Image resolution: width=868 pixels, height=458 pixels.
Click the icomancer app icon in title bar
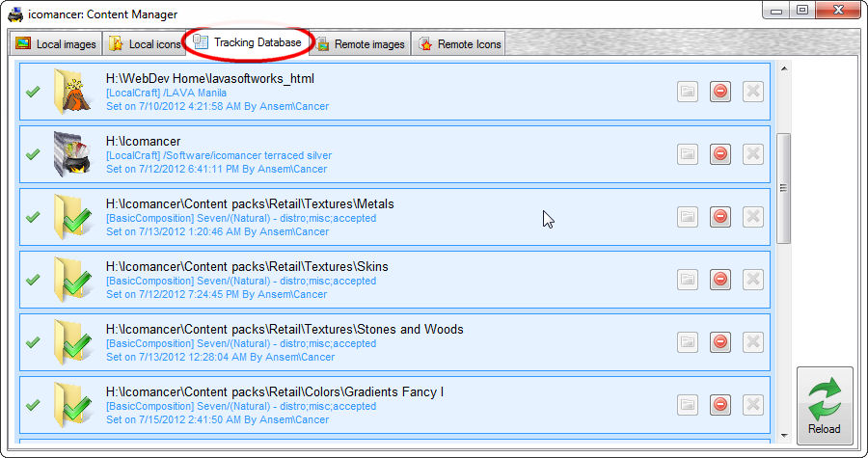click(x=16, y=13)
